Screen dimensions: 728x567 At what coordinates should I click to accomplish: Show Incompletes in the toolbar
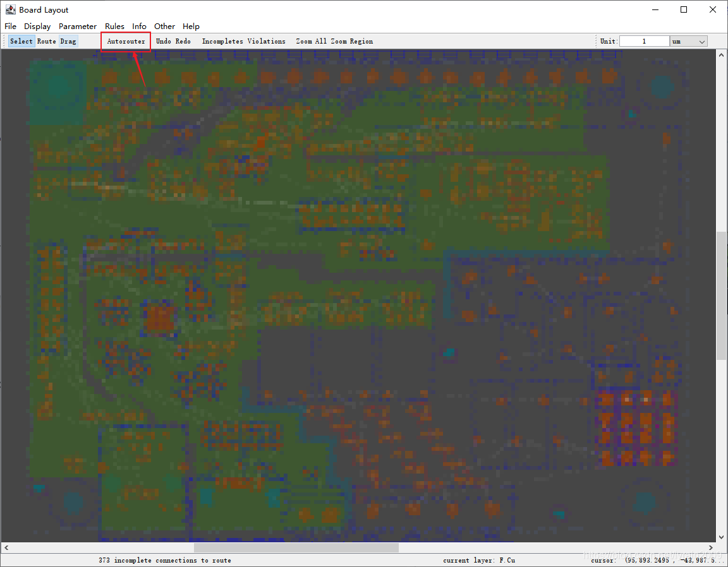pyautogui.click(x=222, y=41)
